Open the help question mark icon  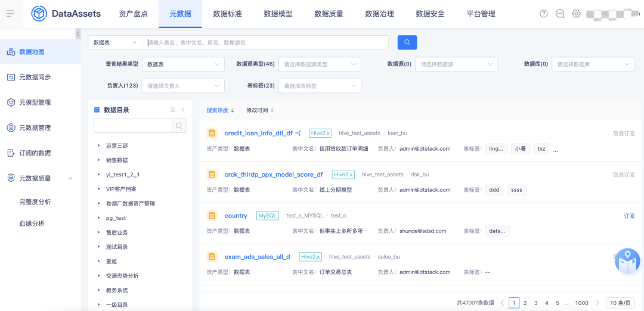pos(543,14)
